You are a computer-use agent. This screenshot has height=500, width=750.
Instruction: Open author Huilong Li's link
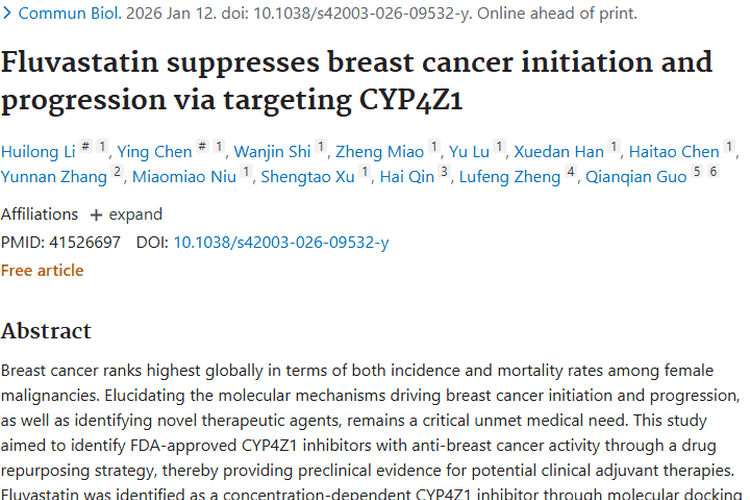coord(37,152)
